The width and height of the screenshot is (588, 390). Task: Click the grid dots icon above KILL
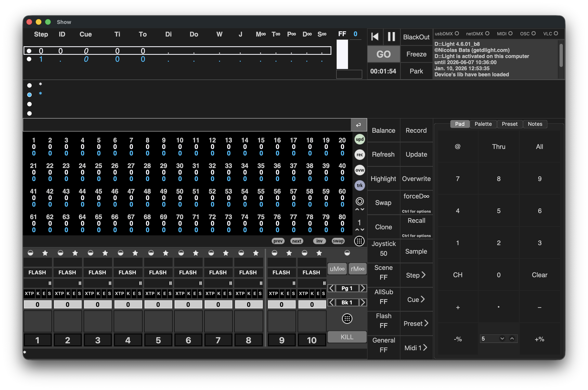(x=347, y=319)
